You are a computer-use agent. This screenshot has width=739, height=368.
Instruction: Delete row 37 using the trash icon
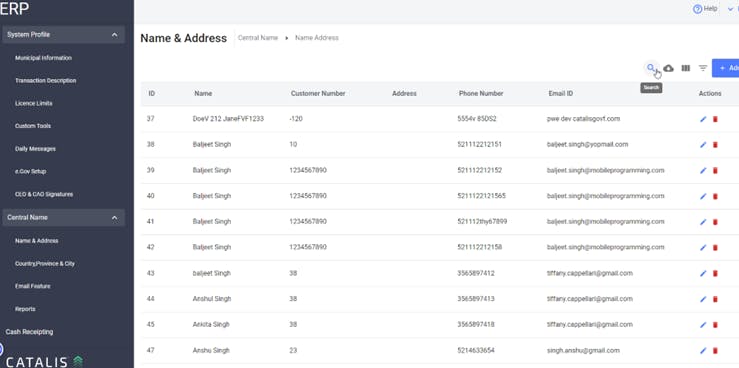click(715, 119)
